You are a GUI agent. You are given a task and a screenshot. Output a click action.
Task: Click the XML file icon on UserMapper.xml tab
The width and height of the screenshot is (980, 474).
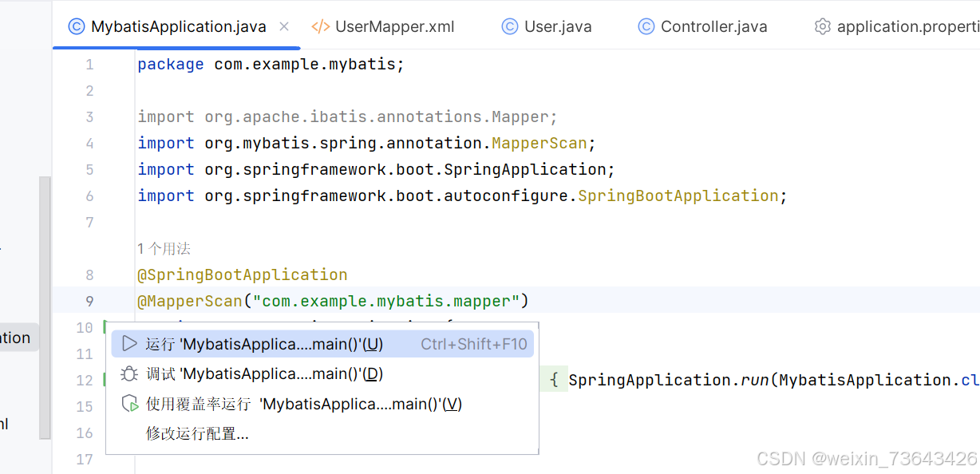point(320,26)
